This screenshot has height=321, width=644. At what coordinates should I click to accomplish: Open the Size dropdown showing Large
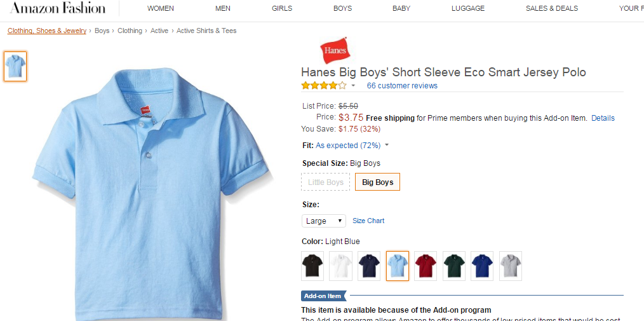pyautogui.click(x=323, y=221)
